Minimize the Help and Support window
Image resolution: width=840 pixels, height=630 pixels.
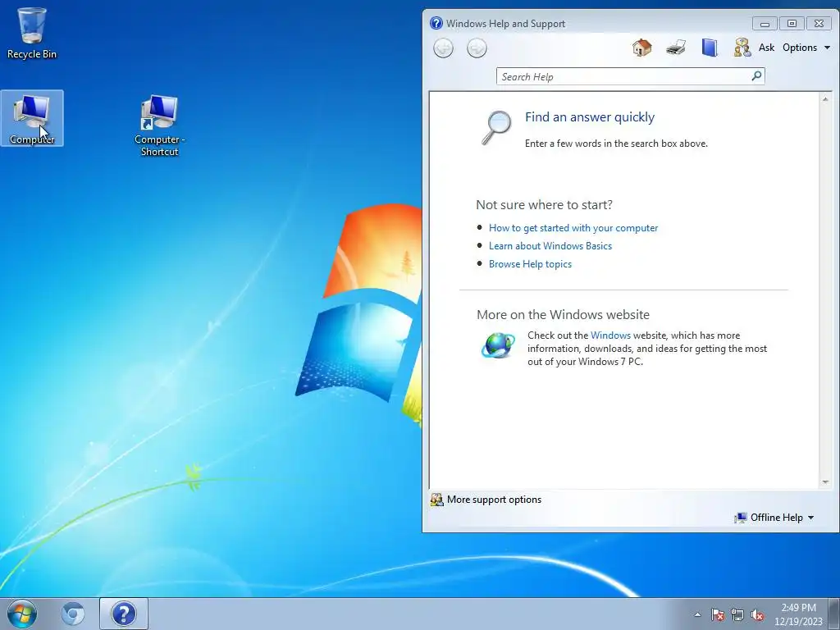(765, 24)
